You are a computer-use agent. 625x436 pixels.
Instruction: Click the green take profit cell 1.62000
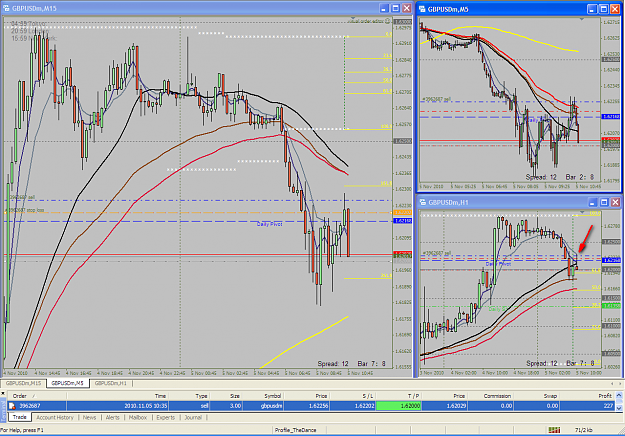399,406
